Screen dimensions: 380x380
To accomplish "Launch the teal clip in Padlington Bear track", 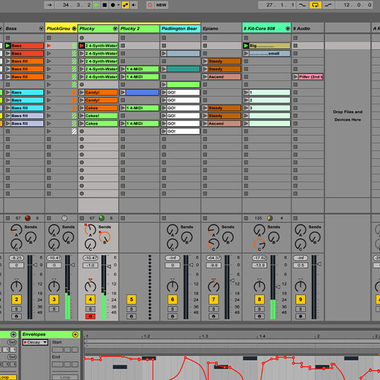I will tap(164, 69).
